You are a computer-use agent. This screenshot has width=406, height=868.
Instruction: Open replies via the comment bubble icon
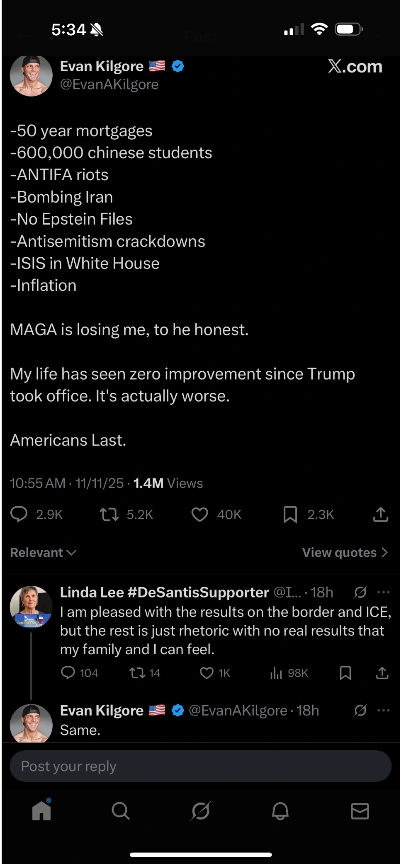[x=19, y=515]
